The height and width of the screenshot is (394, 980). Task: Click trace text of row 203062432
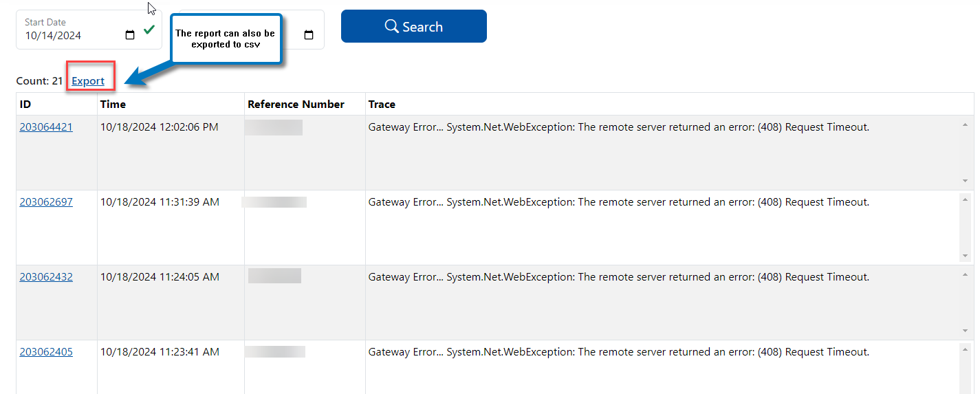(619, 276)
